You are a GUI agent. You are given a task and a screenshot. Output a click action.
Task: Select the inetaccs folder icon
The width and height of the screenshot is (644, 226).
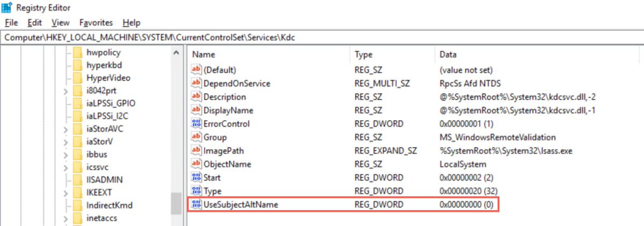tap(77, 218)
